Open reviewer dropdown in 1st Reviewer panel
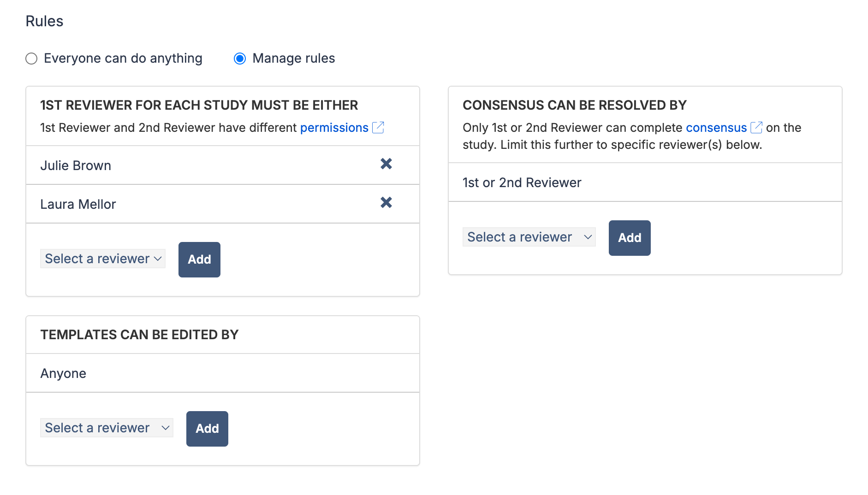The height and width of the screenshot is (495, 868). point(103,259)
